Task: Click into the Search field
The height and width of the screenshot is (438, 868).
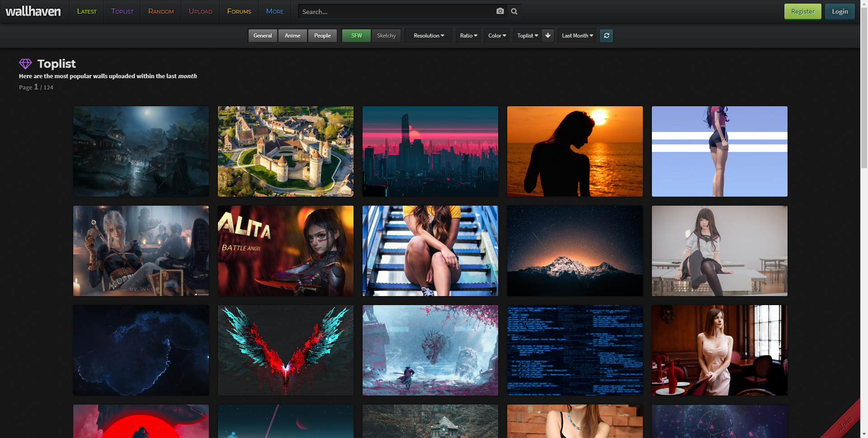Action: [397, 12]
